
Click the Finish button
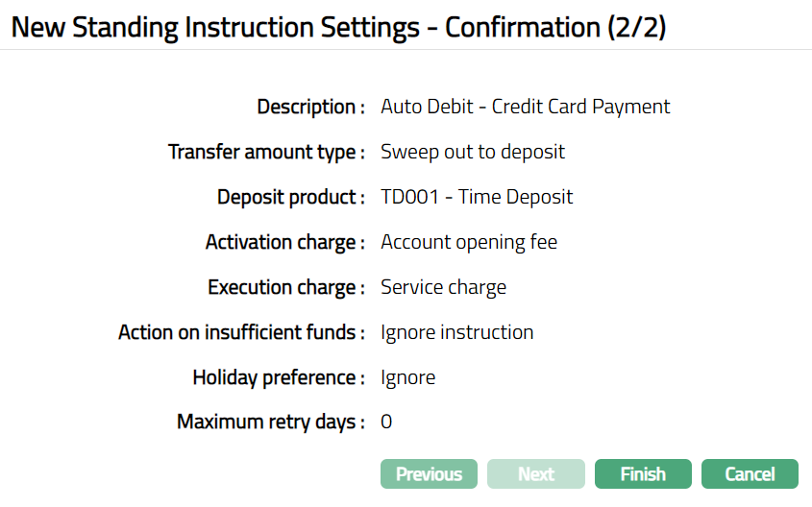click(643, 474)
